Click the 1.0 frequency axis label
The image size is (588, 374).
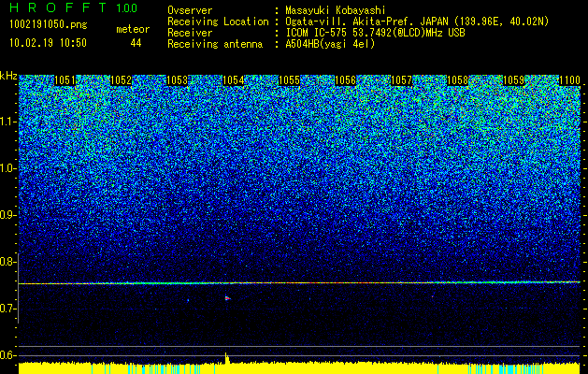8,168
